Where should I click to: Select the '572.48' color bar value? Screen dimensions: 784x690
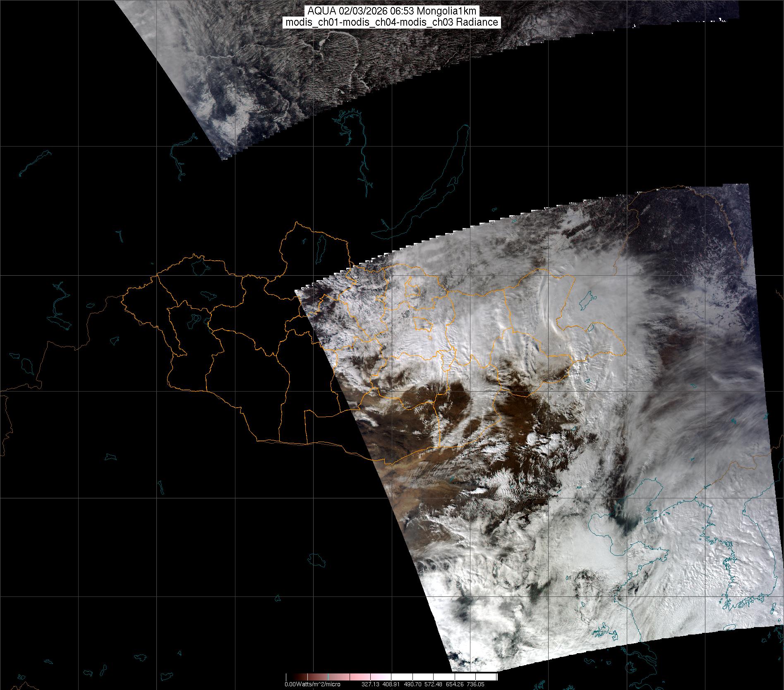coord(433,685)
